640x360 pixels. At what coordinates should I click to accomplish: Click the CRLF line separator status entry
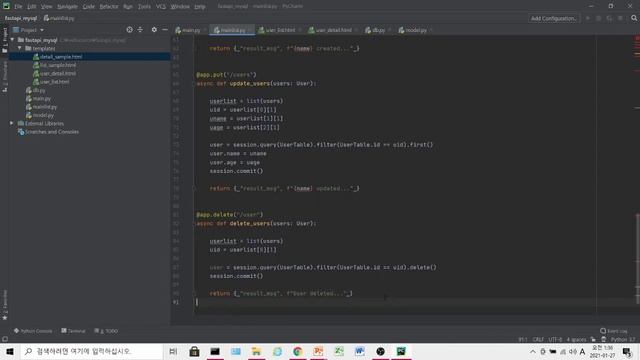(538, 339)
